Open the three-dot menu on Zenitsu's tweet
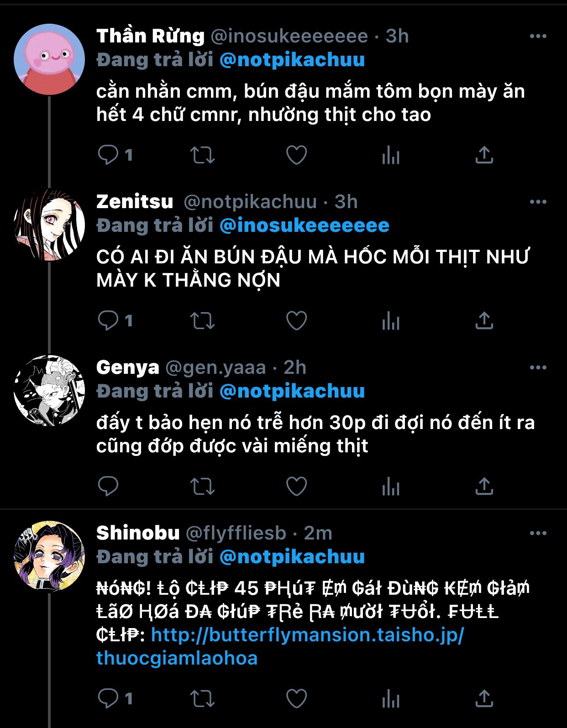567x728 pixels. point(538,202)
